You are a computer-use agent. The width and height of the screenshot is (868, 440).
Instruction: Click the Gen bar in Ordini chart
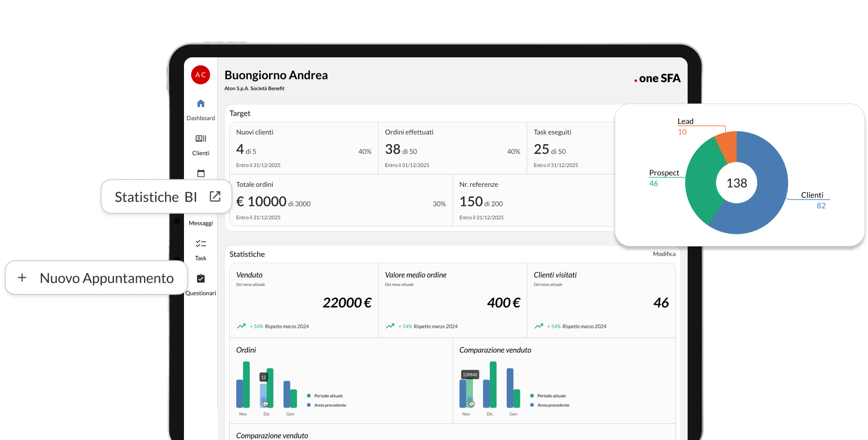pos(290,394)
